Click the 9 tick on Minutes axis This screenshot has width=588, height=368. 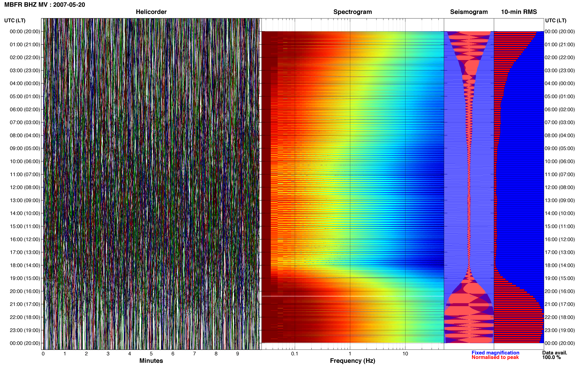(237, 354)
